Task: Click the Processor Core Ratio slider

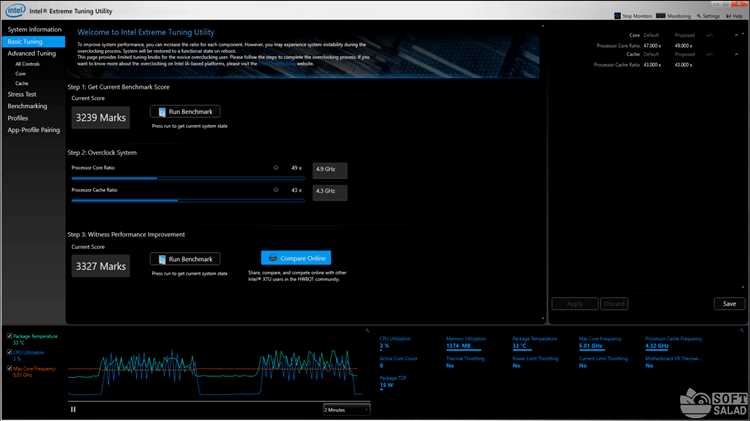Action: 188,178
